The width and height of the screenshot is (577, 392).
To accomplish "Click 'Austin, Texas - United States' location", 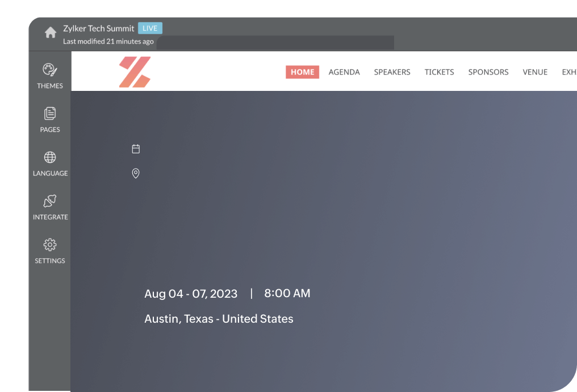I will [x=219, y=319].
